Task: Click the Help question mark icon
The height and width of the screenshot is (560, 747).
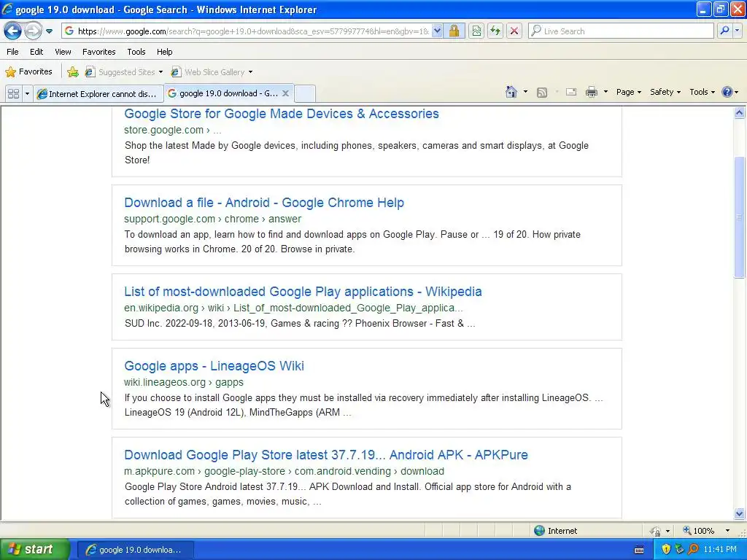Action: coord(727,92)
